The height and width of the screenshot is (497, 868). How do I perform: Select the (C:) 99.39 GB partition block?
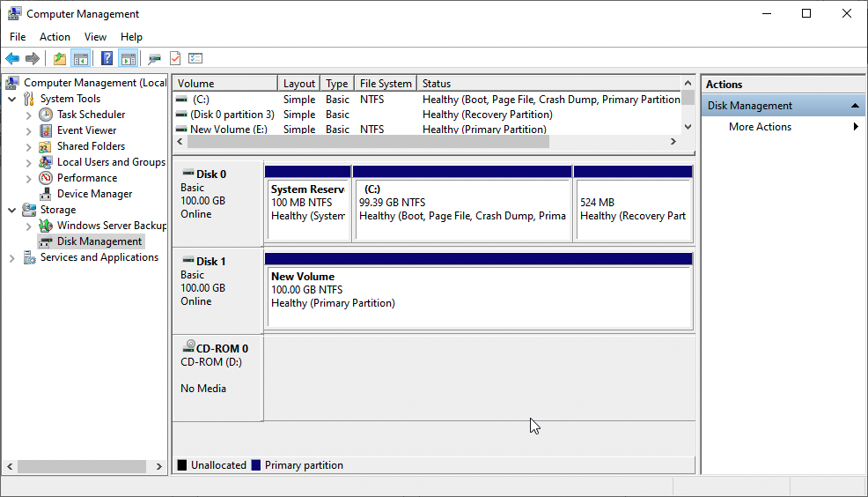click(462, 204)
